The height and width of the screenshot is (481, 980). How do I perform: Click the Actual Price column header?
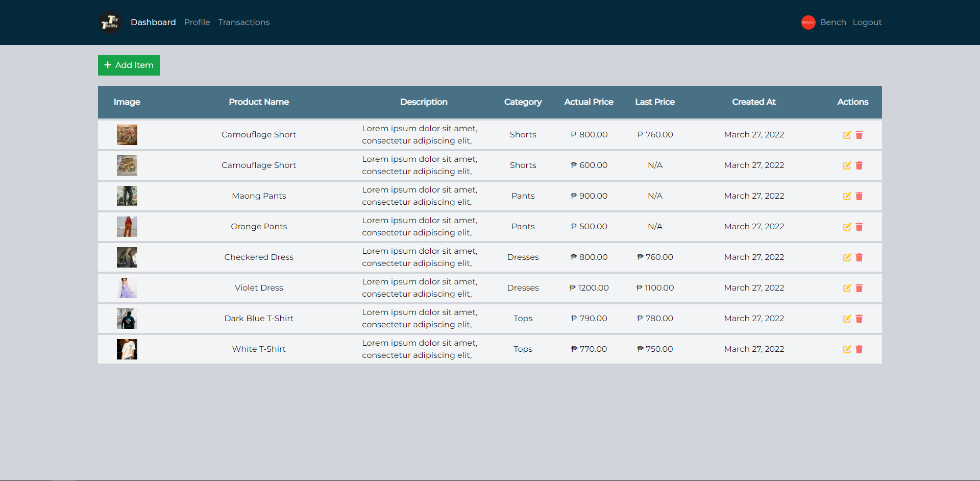coord(589,102)
